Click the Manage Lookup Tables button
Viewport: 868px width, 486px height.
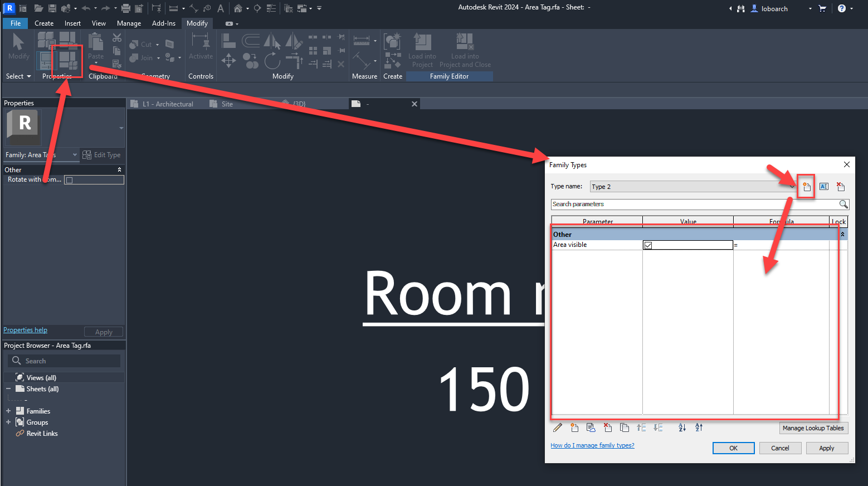[x=813, y=427]
